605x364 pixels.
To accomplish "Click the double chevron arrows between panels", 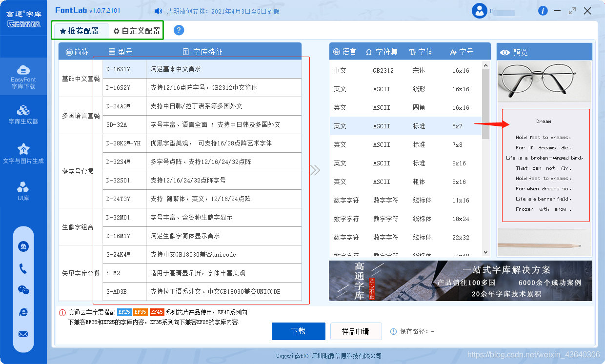I will pyautogui.click(x=315, y=170).
